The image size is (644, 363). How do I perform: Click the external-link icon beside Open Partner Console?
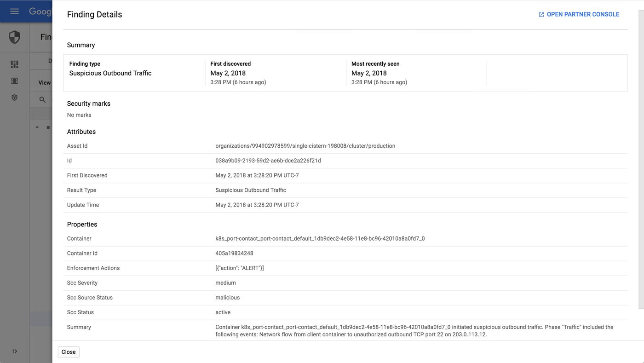541,15
